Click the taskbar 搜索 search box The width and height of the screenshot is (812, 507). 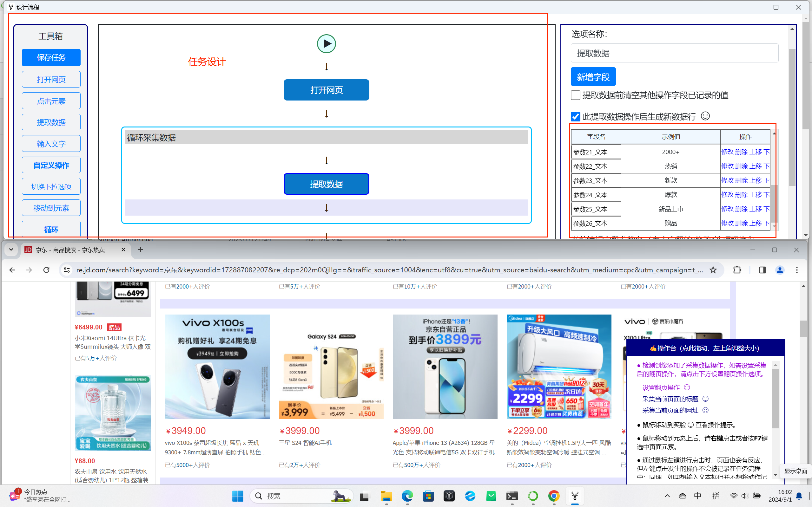point(301,496)
